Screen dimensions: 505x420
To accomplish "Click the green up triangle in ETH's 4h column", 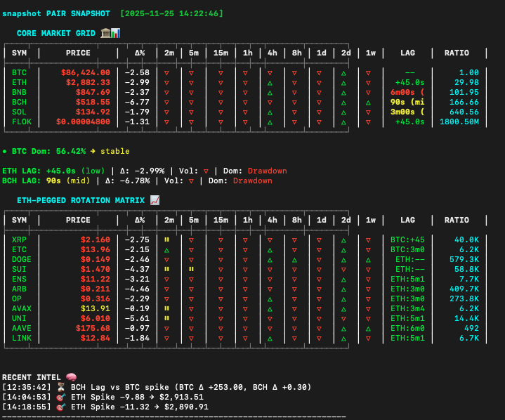I will [x=270, y=83].
